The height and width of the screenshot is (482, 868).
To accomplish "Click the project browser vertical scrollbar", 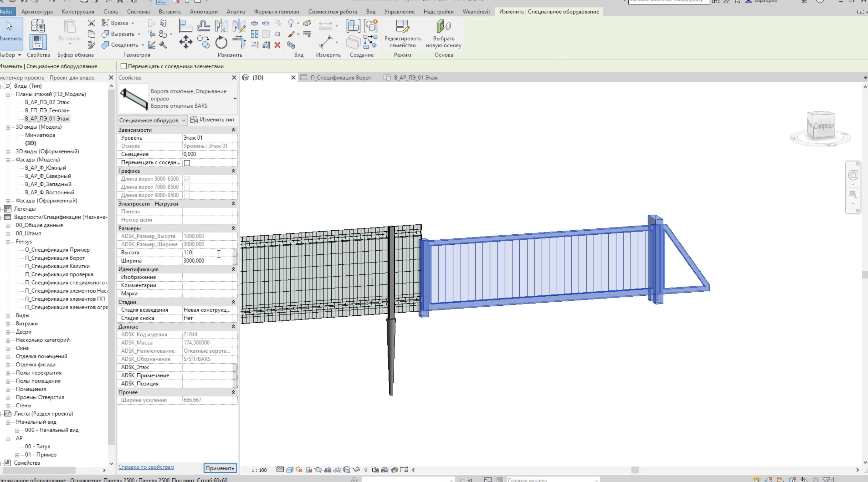I will click(111, 270).
